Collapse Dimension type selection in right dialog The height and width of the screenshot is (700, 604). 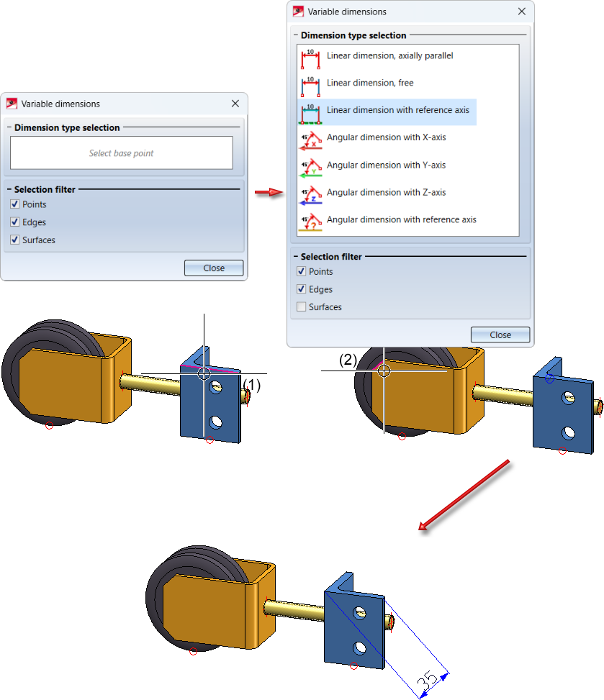point(296,35)
